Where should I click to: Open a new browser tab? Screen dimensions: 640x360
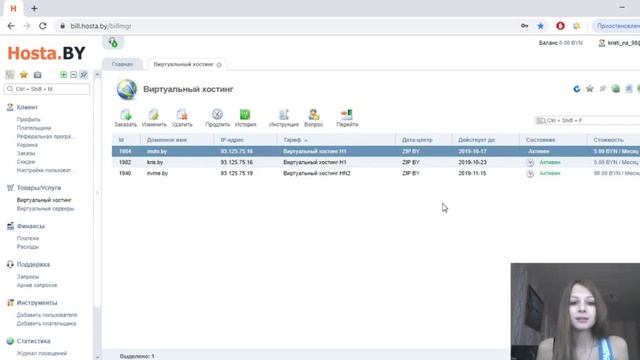pos(34,8)
